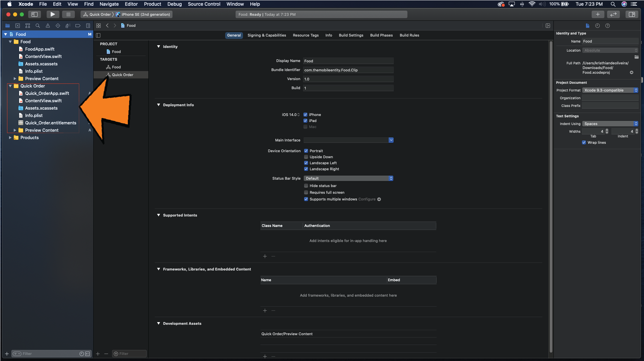Disable the Landscape Right orientation
This screenshot has width=644, height=361.
pyautogui.click(x=306, y=169)
